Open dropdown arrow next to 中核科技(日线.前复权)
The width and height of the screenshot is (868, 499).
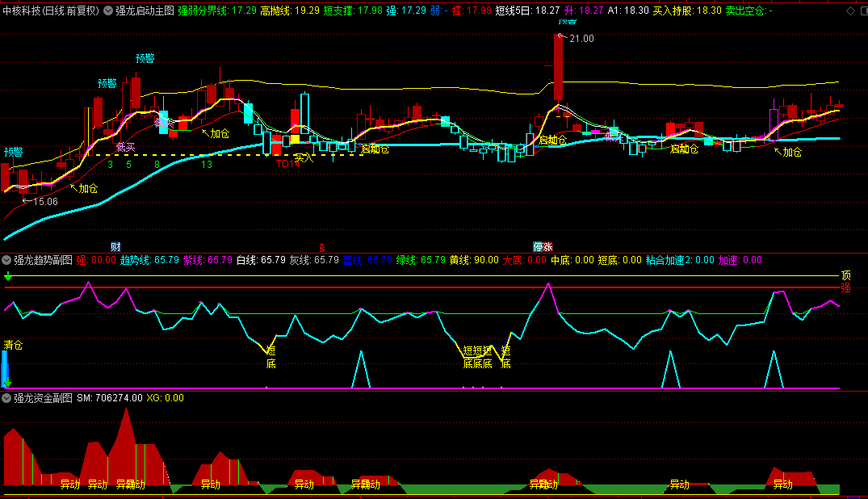coord(108,10)
